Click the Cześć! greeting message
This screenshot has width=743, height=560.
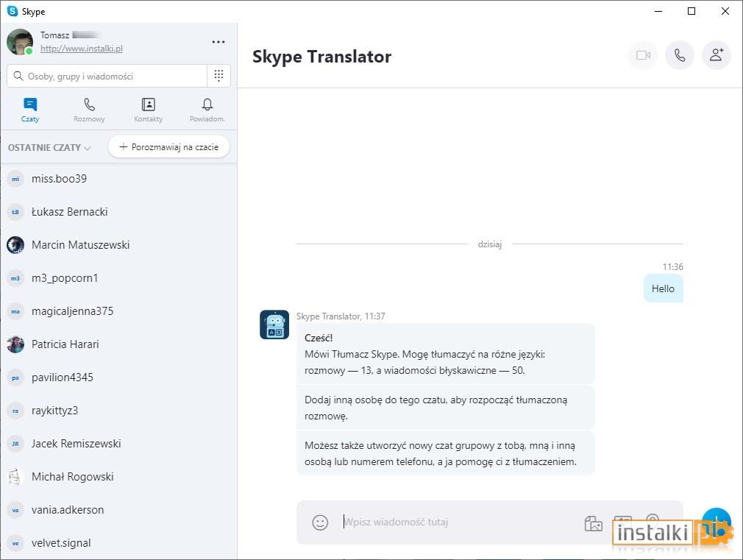pyautogui.click(x=445, y=354)
